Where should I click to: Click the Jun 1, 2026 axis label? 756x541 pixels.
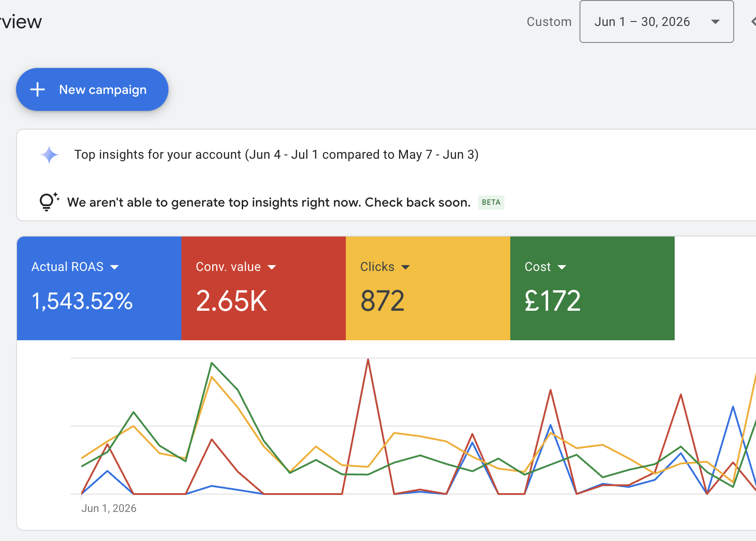point(109,508)
